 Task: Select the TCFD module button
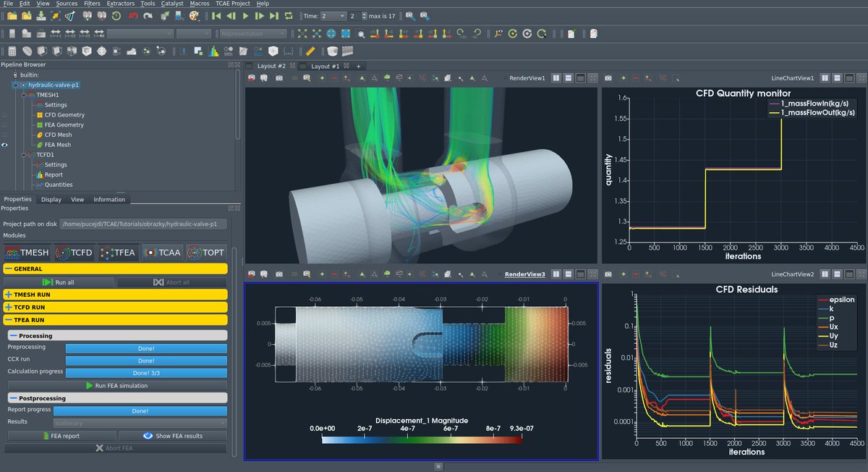tap(72, 253)
